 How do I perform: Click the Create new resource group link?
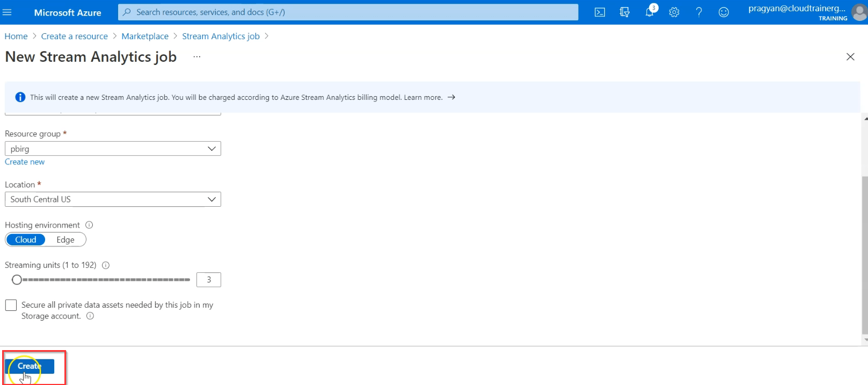pos(25,162)
